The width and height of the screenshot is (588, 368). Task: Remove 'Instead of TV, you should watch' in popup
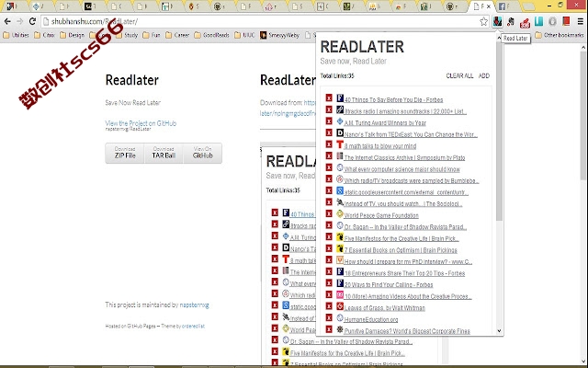pos(329,202)
